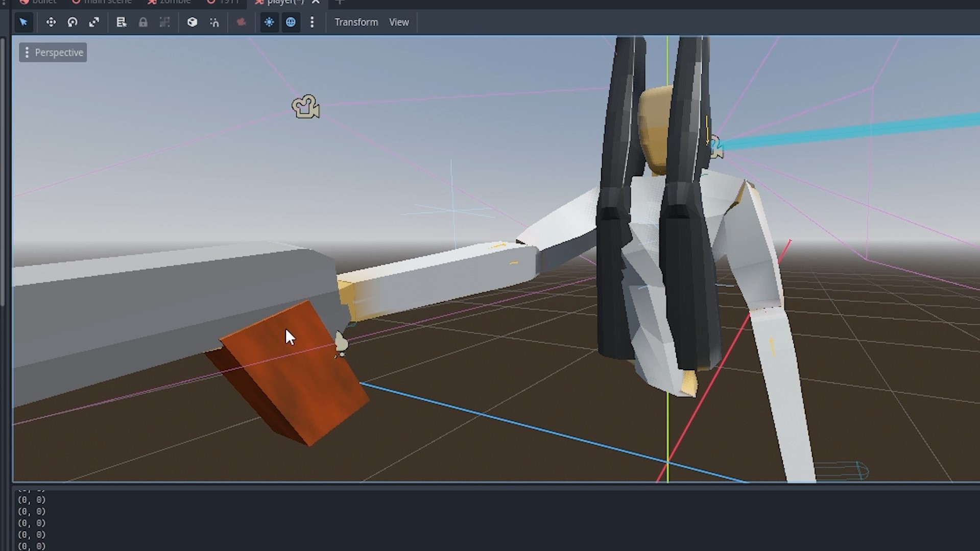Select the small gizmo beside orange box
Viewport: 980px width, 551px height.
pyautogui.click(x=341, y=344)
